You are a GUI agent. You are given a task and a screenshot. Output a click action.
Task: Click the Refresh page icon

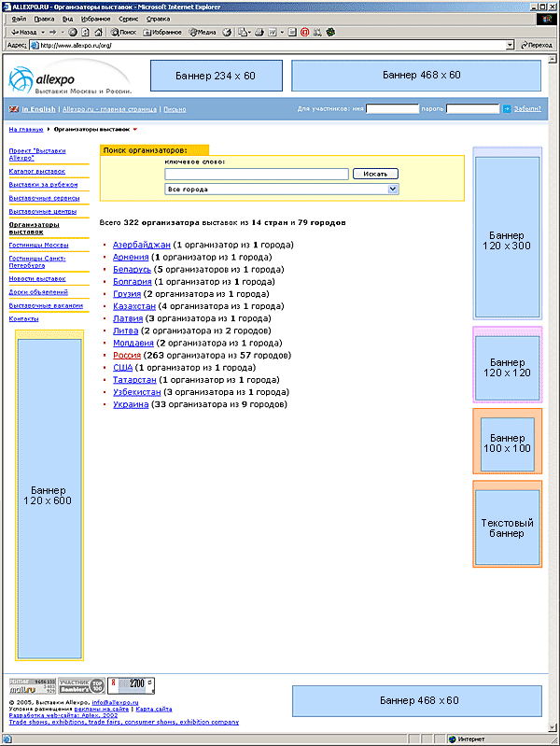85,33
